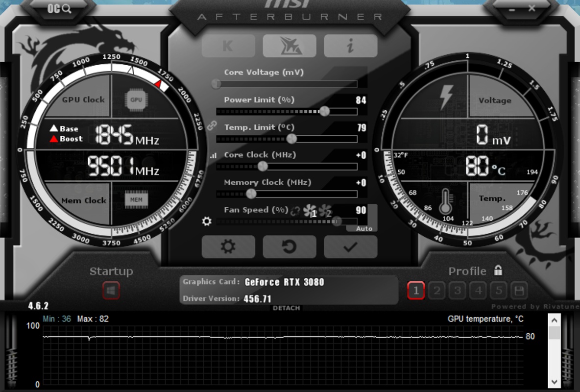Toggle the Auto fan speed button

coord(364,228)
